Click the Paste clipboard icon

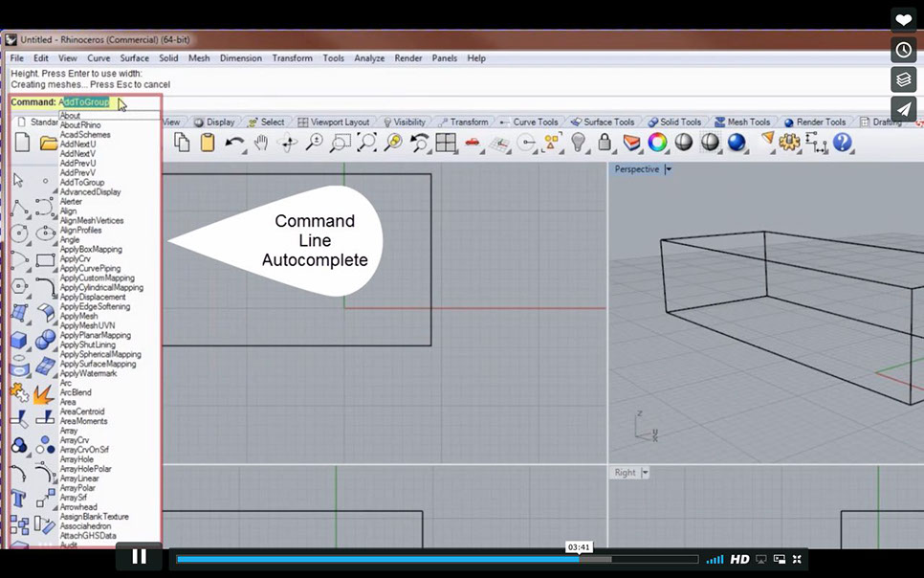[x=207, y=143]
